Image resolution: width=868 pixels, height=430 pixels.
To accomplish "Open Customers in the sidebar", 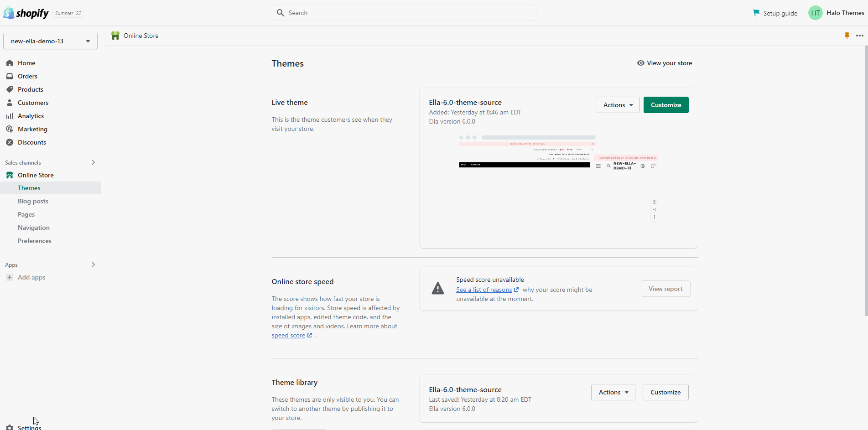I will (x=33, y=103).
